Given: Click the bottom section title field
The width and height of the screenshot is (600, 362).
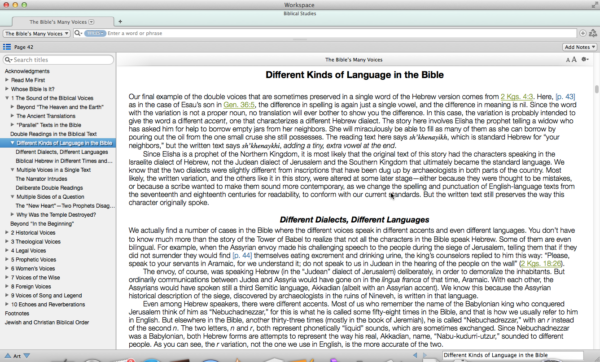Looking at the screenshot, I should coord(513,355).
